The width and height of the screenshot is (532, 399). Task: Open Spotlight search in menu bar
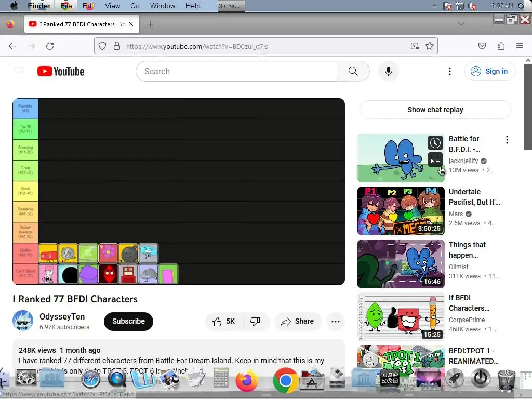[x=521, y=6]
